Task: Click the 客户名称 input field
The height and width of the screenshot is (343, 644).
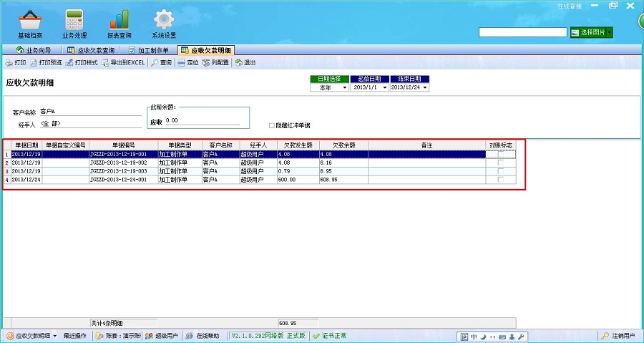Action: 90,112
